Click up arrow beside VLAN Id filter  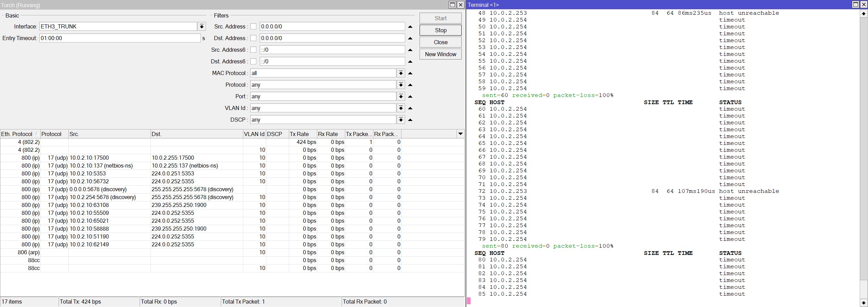click(410, 108)
